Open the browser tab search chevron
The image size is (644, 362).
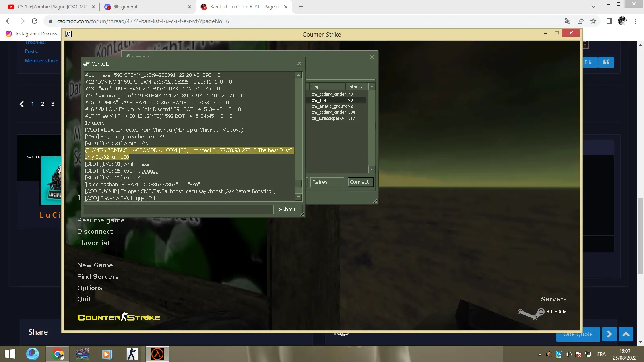[594, 7]
